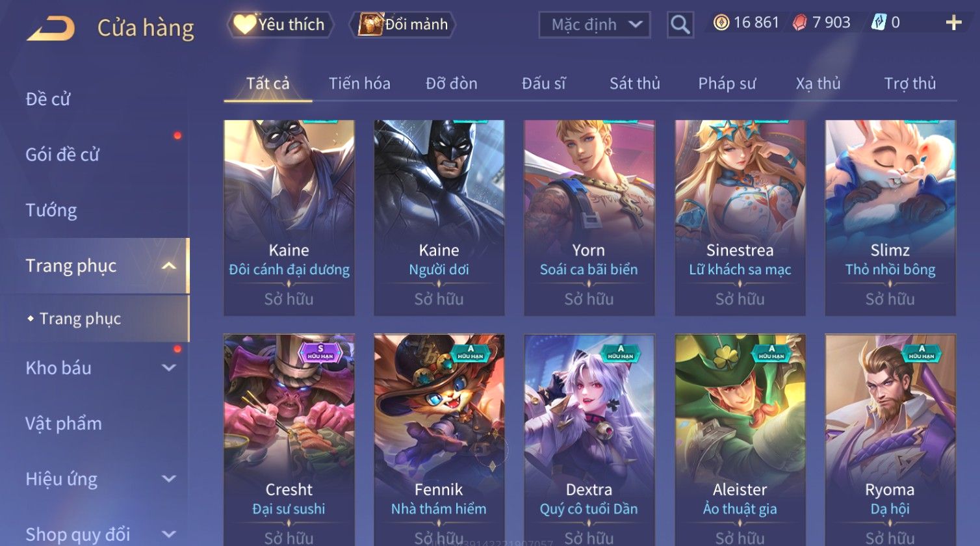Click the plus icon to add currency

pyautogui.click(x=953, y=23)
